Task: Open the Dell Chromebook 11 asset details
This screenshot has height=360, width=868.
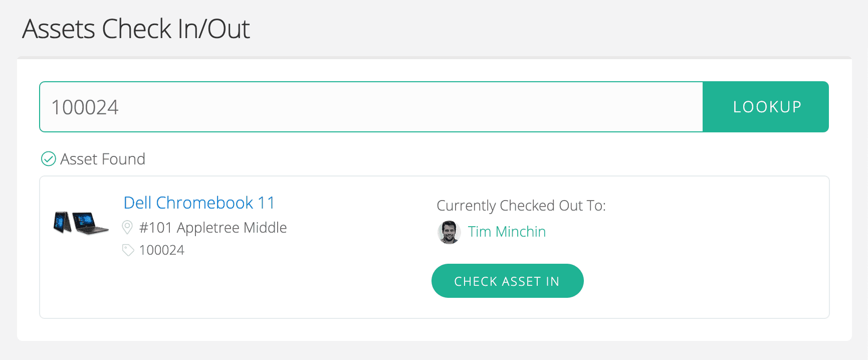Action: click(198, 203)
